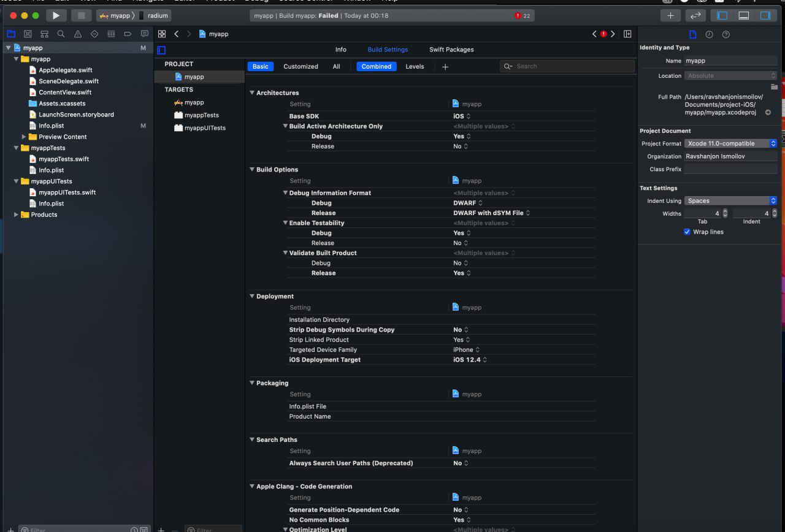The width and height of the screenshot is (785, 532).
Task: Open the Breakpoint navigator
Action: pyautogui.click(x=128, y=34)
